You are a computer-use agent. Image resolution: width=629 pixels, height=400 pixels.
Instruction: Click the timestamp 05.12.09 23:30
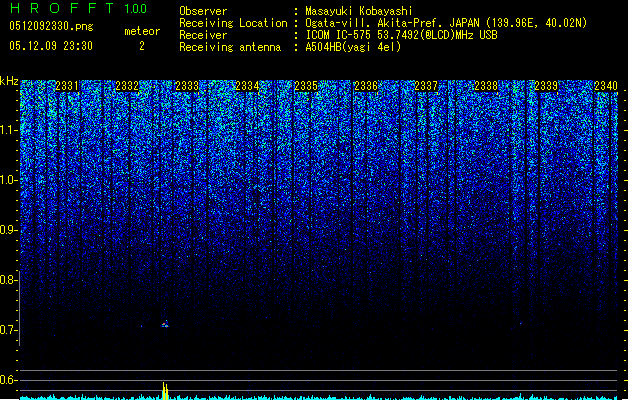[x=51, y=46]
